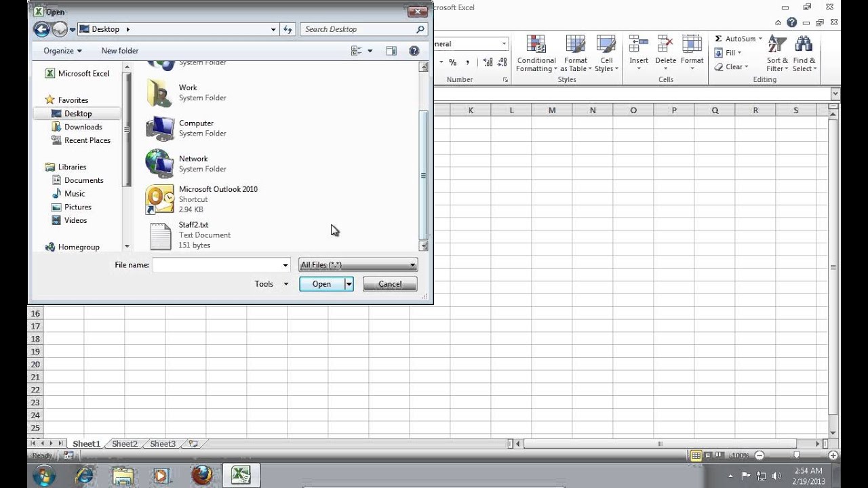Image resolution: width=868 pixels, height=488 pixels.
Task: Select Microsoft Outlook 2010 shortcut icon
Action: point(159,199)
